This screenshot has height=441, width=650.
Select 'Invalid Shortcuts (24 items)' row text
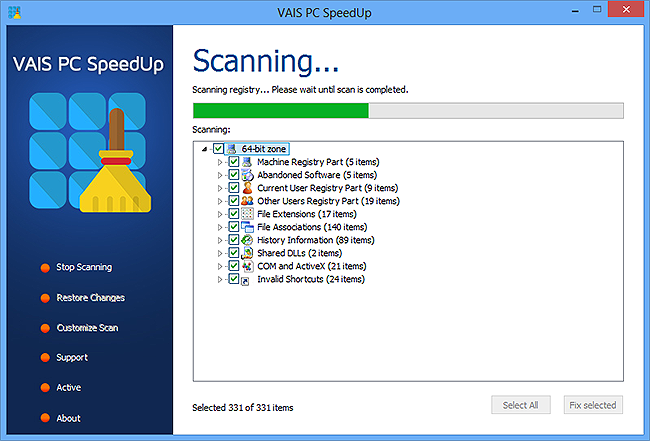point(311,279)
